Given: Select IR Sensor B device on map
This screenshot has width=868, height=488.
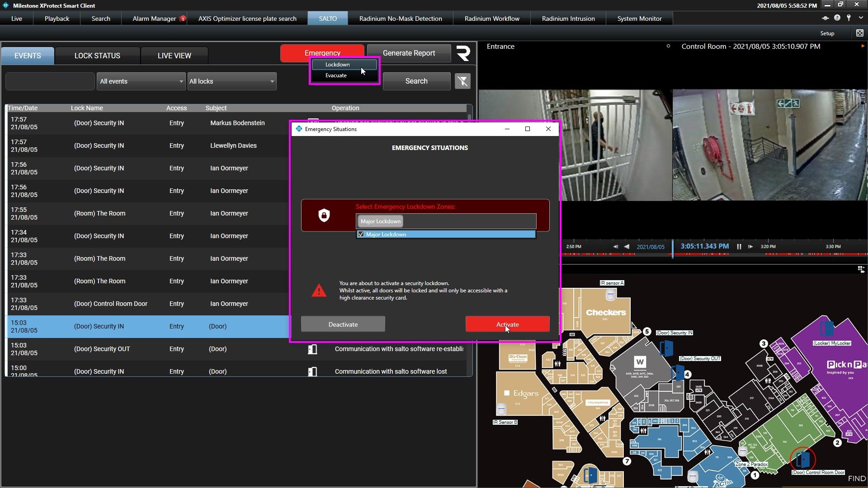Looking at the screenshot, I should 501,408.
